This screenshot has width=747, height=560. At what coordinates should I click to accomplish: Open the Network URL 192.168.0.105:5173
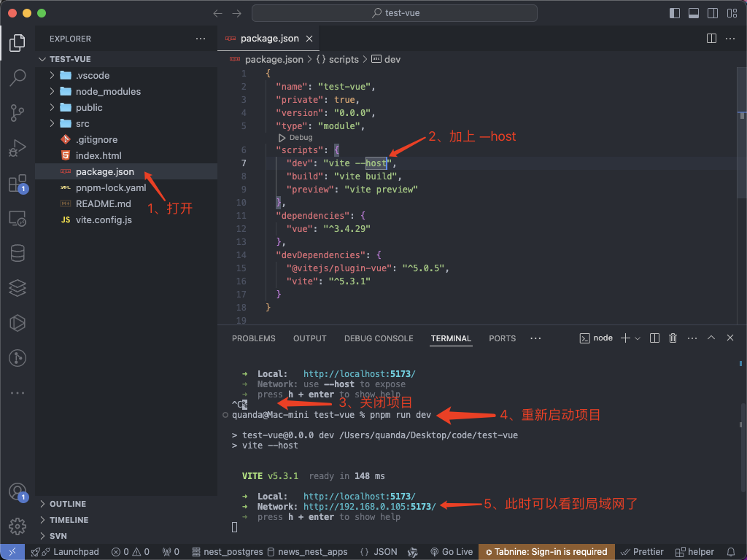tap(369, 507)
